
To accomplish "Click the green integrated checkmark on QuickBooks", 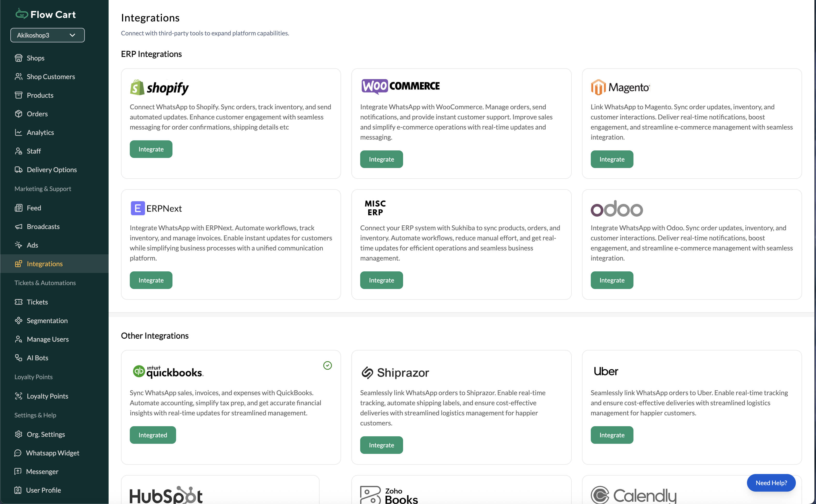I will [x=328, y=365].
